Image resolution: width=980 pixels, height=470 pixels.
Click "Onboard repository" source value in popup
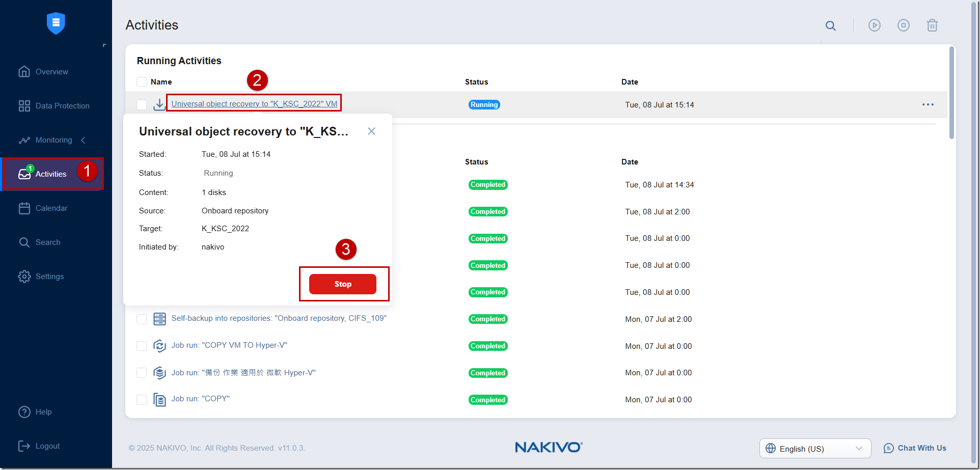pos(235,211)
